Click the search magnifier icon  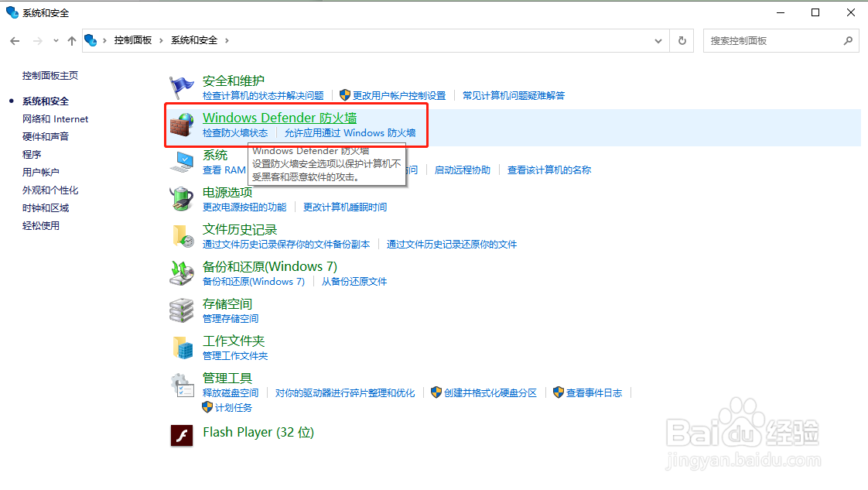[848, 41]
